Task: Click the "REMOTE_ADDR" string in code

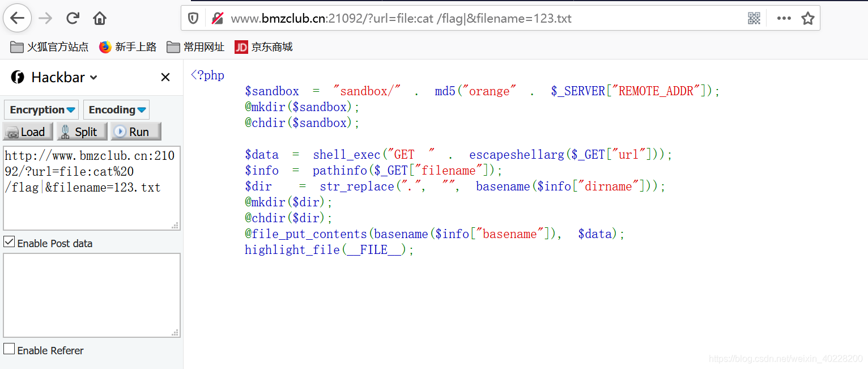Action: click(x=656, y=91)
